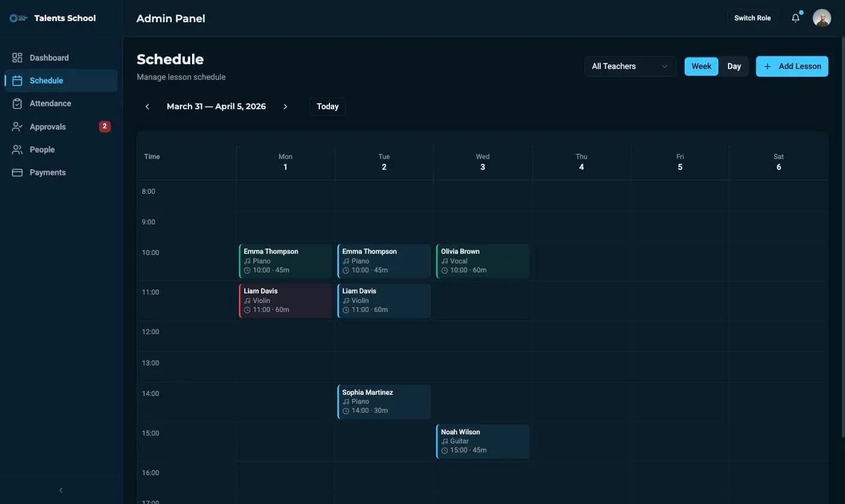Open Tuesday Emma Thompson Piano lesson

pos(384,261)
